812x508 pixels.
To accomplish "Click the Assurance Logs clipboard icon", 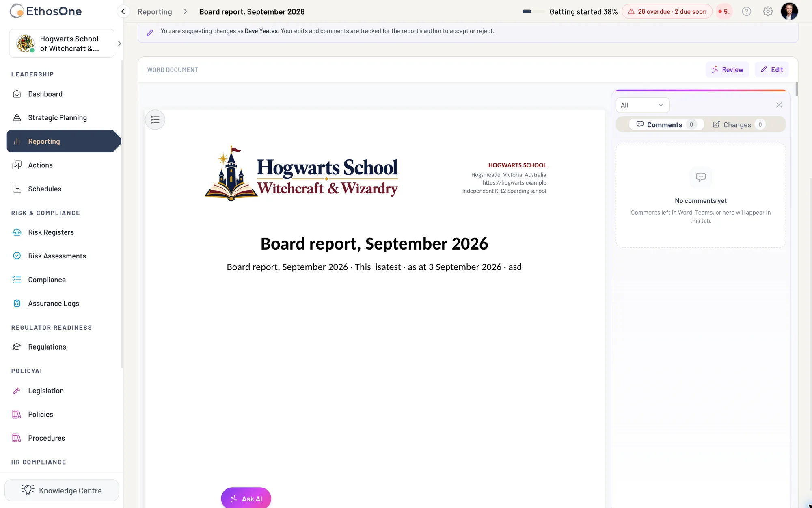I will click(17, 303).
